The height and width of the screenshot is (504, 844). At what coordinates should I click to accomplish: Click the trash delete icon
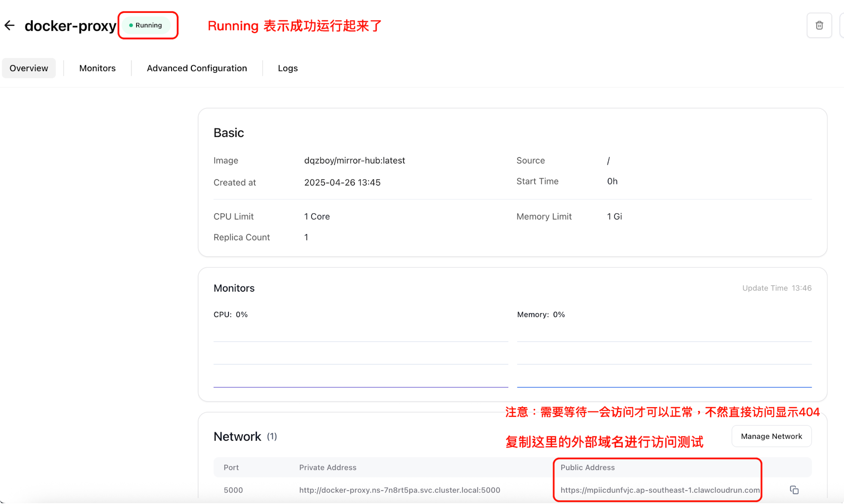pos(819,25)
